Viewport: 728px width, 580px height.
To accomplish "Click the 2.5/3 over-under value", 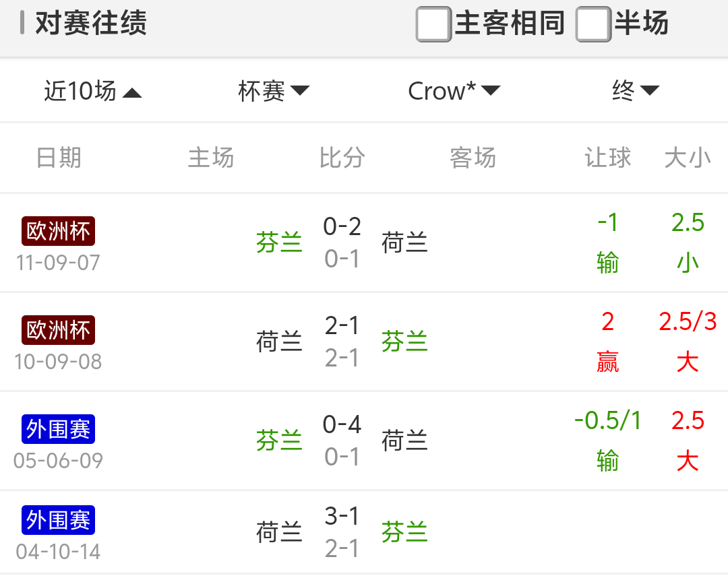I will [x=688, y=322].
